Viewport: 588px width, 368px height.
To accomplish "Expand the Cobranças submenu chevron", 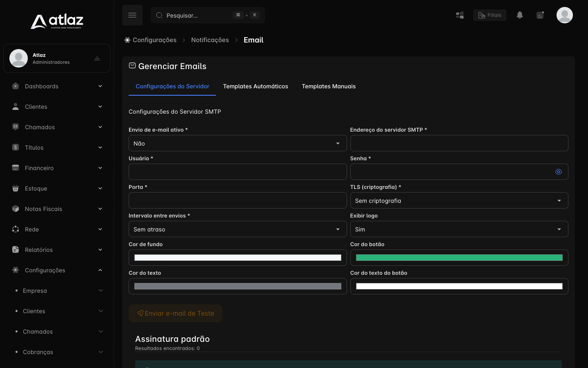I will (101, 352).
